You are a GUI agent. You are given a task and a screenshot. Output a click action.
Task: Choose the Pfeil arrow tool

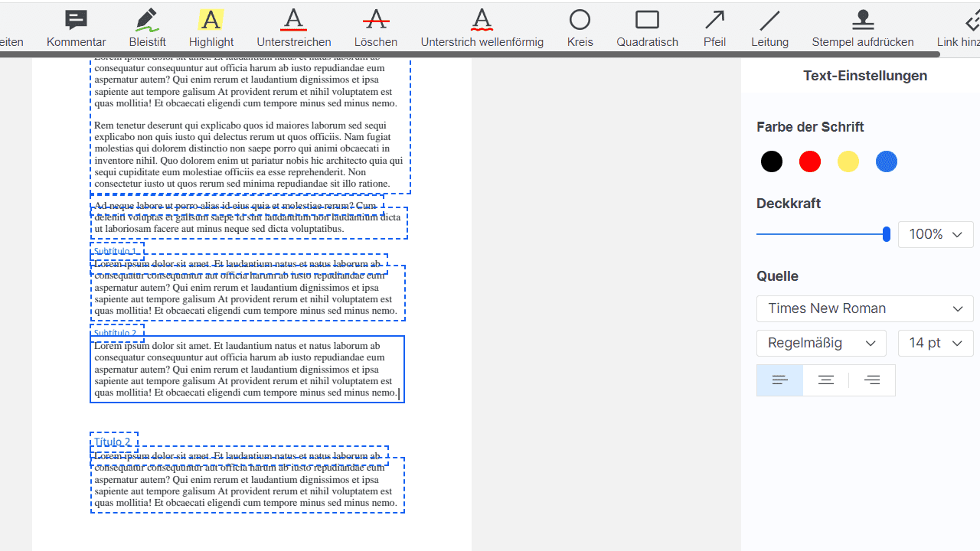714,28
